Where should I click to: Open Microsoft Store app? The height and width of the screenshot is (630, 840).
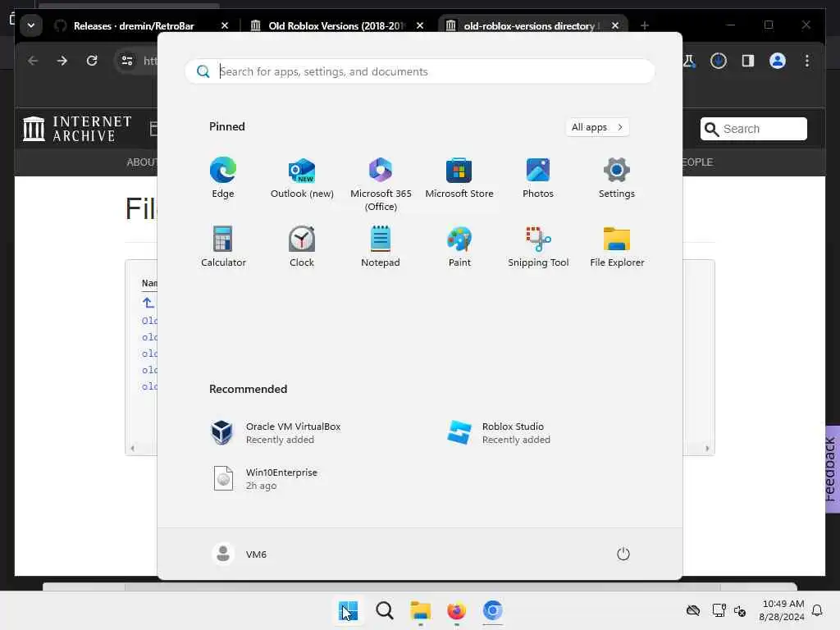(459, 178)
